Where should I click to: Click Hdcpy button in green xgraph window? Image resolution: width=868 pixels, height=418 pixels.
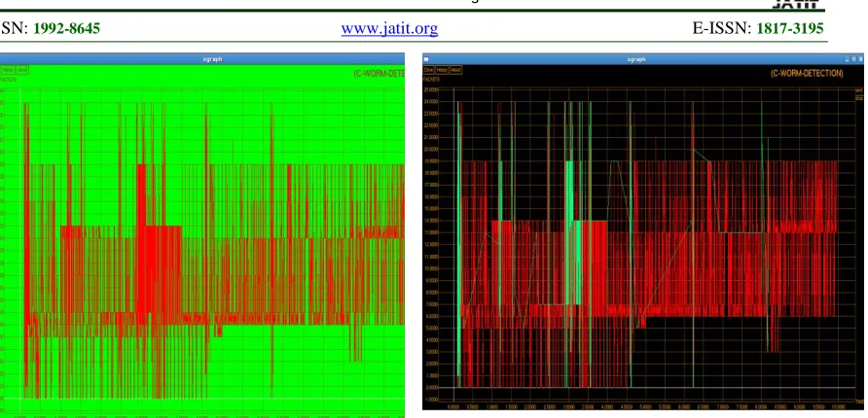(7, 70)
